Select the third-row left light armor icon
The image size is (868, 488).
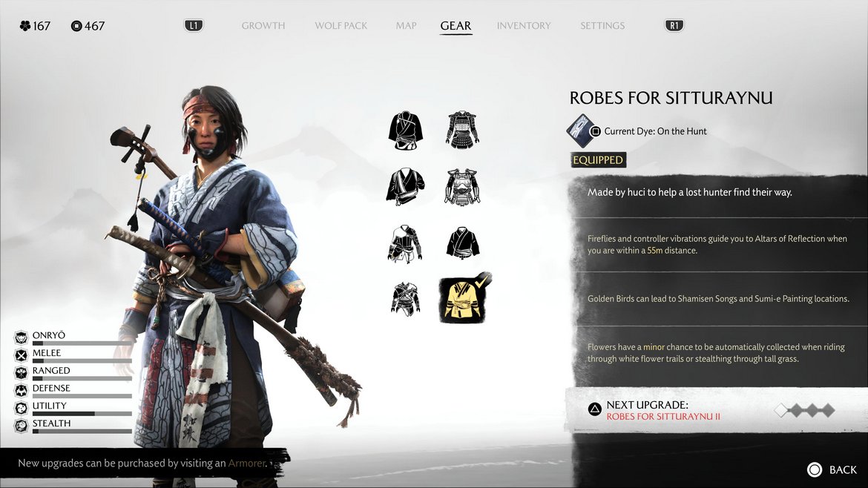pyautogui.click(x=405, y=243)
